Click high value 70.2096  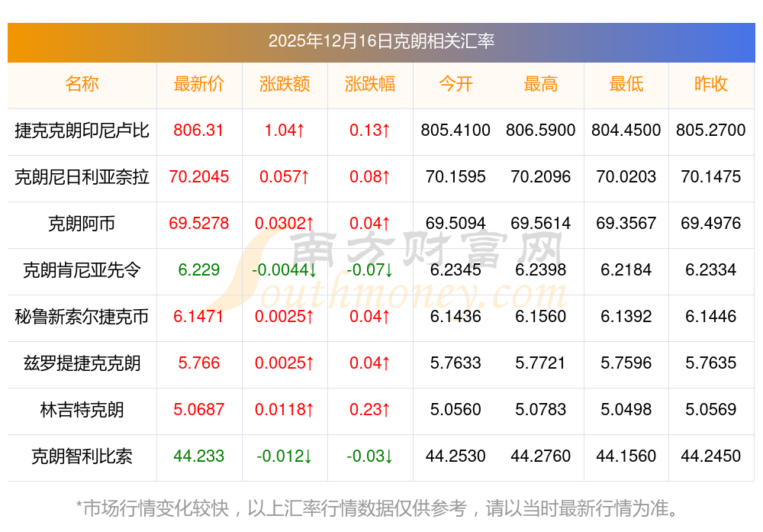click(x=541, y=176)
